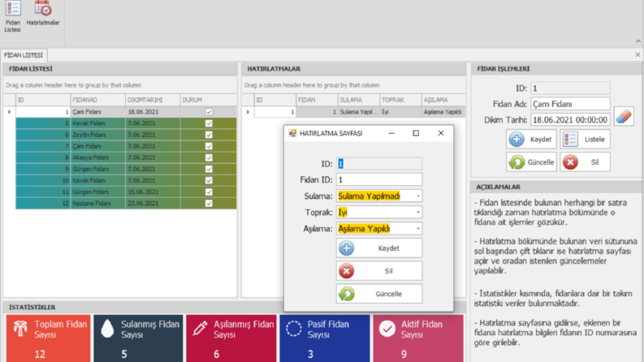Open the Sulama dropdown
644x362 pixels.
[x=418, y=196]
